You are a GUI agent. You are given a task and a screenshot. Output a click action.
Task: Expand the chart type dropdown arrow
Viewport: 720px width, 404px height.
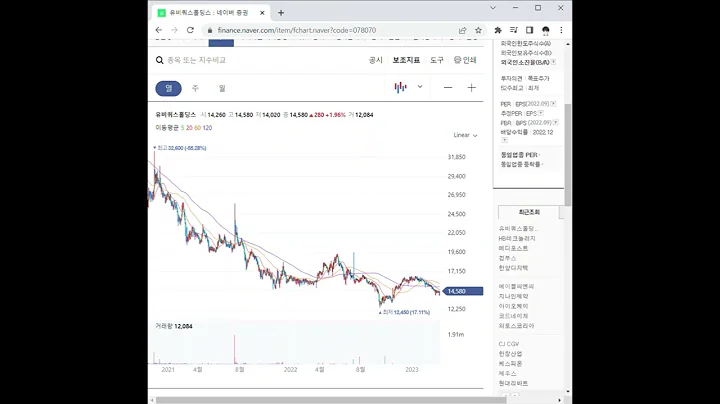pos(420,87)
